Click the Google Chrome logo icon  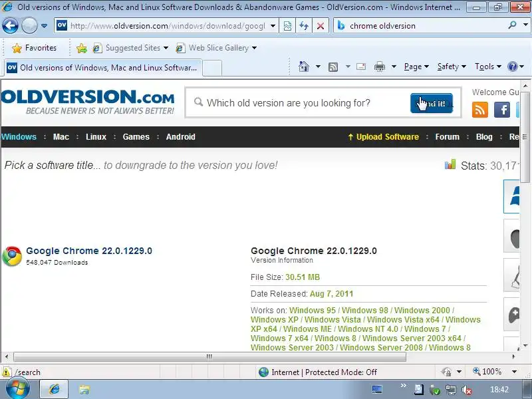click(12, 256)
